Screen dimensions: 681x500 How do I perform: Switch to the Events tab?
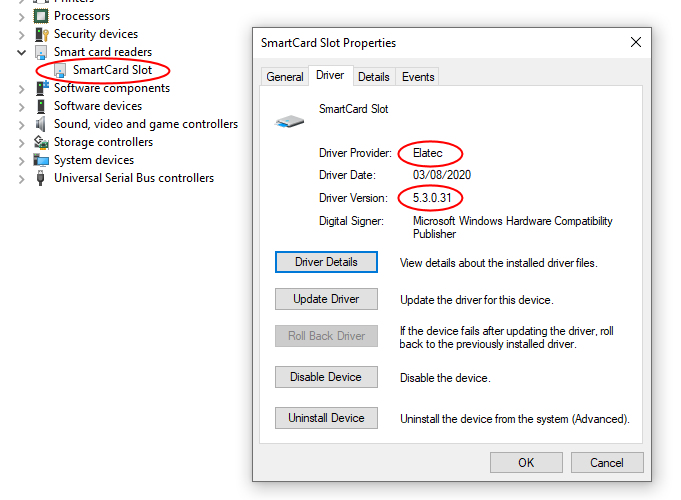418,77
